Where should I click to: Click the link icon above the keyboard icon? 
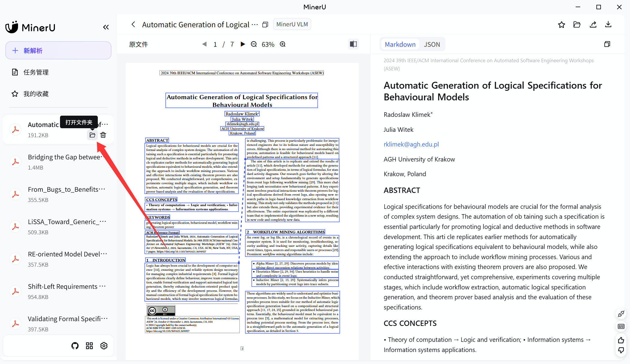pyautogui.click(x=621, y=314)
